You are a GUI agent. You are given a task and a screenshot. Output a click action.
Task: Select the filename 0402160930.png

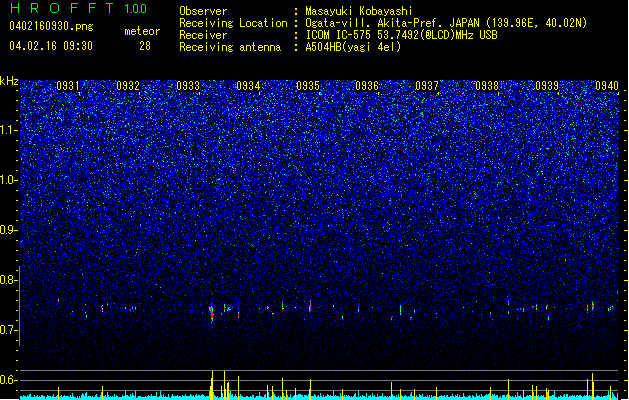pos(51,27)
